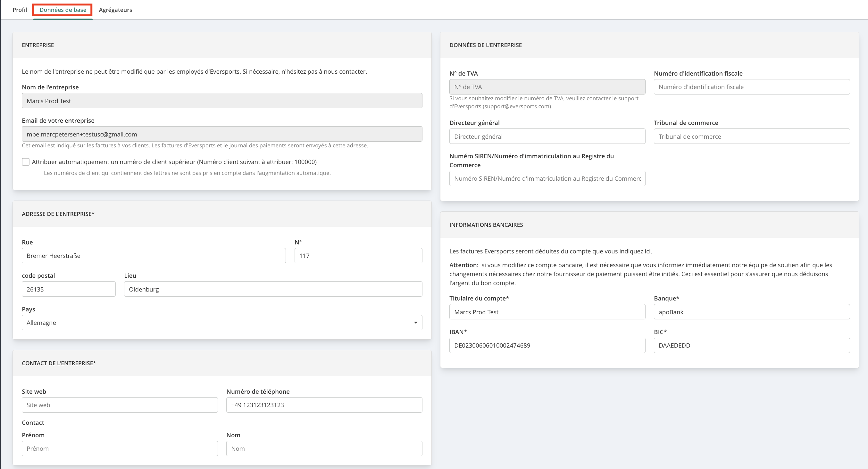868x469 pixels.
Task: Click the 'Le nom de l'entreprise ne peut' notice
Action: 195,71
